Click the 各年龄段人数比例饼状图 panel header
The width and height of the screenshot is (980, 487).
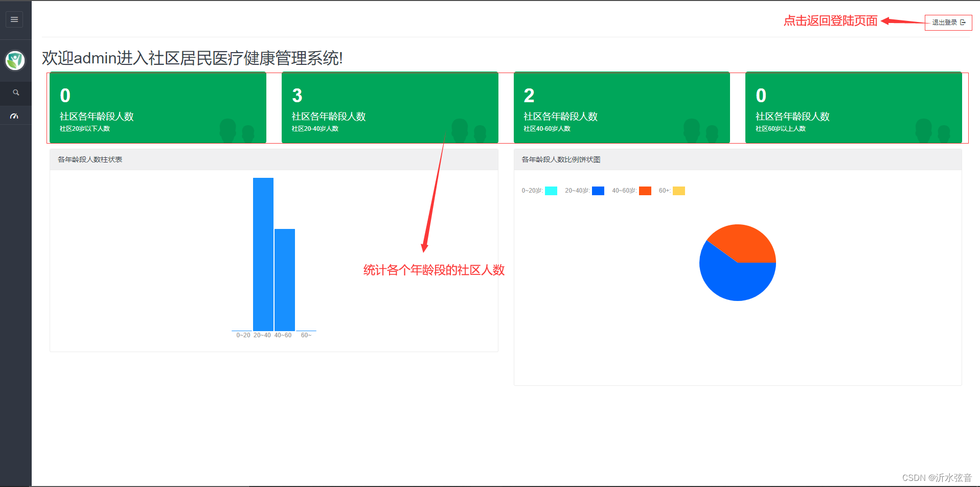738,159
